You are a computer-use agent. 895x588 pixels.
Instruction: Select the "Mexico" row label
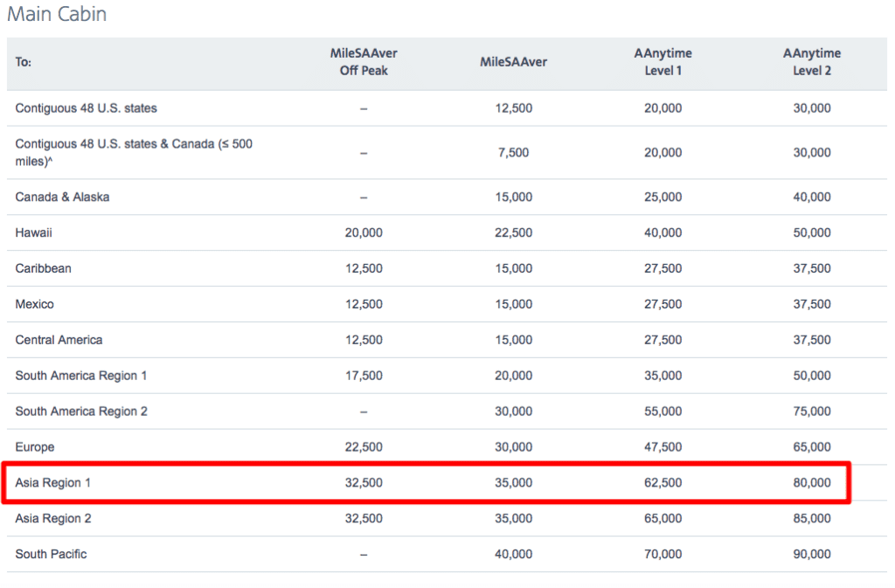(32, 304)
